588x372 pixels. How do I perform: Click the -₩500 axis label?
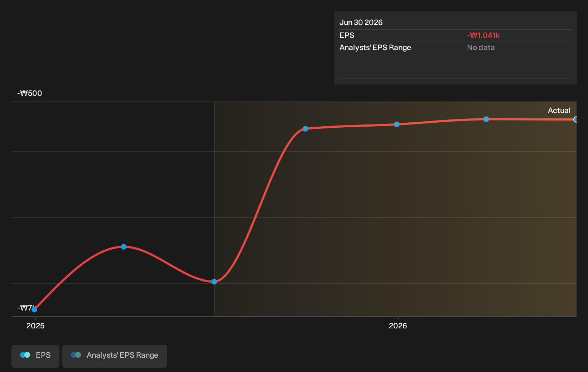pyautogui.click(x=30, y=93)
